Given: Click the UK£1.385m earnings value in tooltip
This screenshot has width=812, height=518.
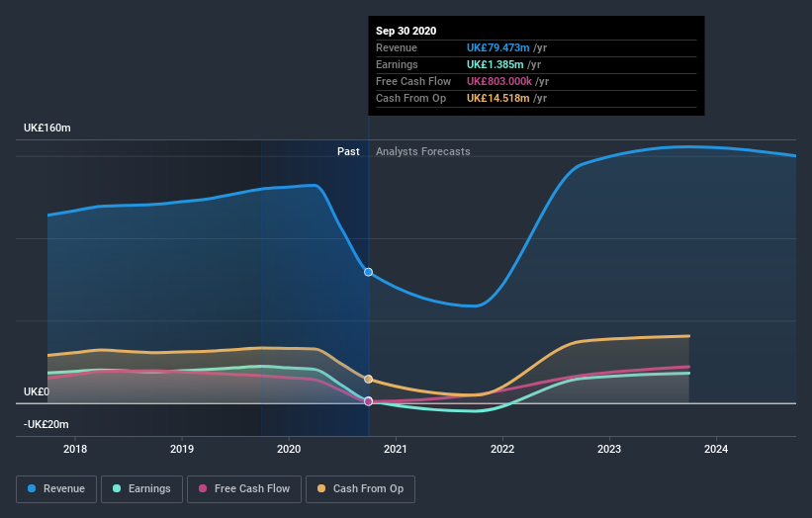Looking at the screenshot, I should coord(496,64).
